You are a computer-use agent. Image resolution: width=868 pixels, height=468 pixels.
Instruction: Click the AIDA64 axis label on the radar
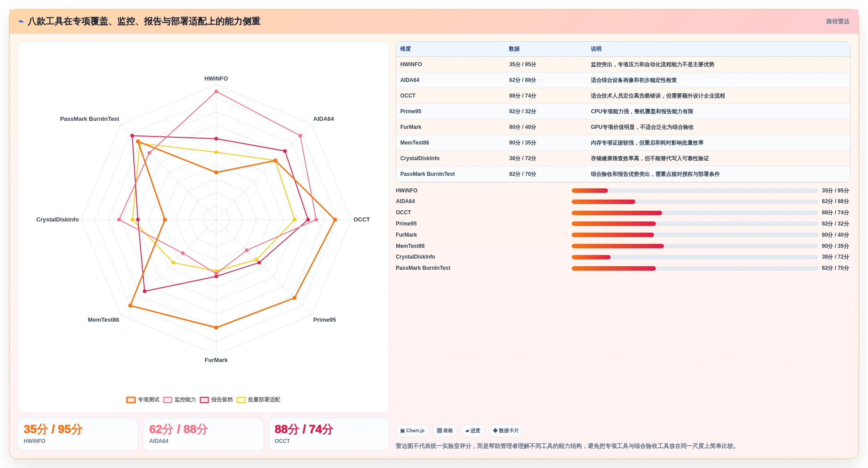(324, 119)
